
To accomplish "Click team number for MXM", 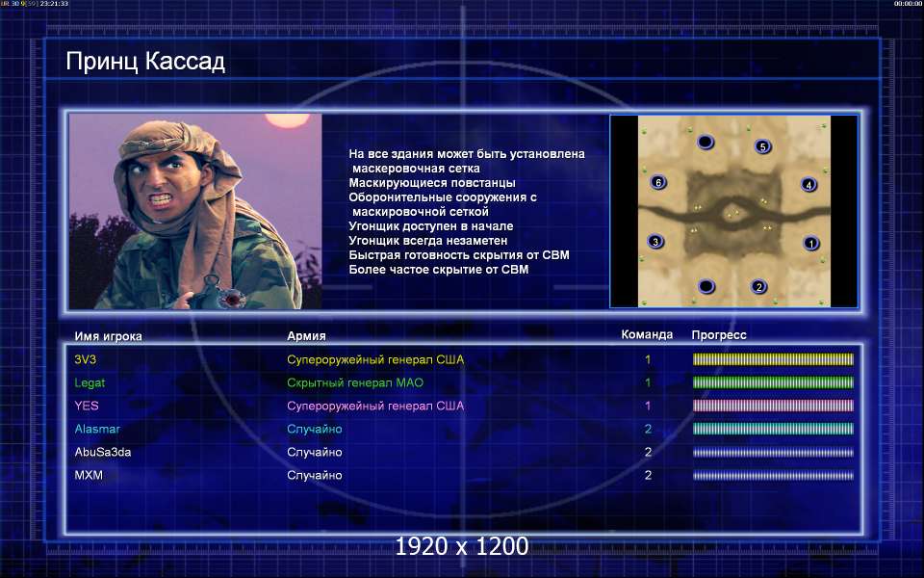I will click(648, 475).
